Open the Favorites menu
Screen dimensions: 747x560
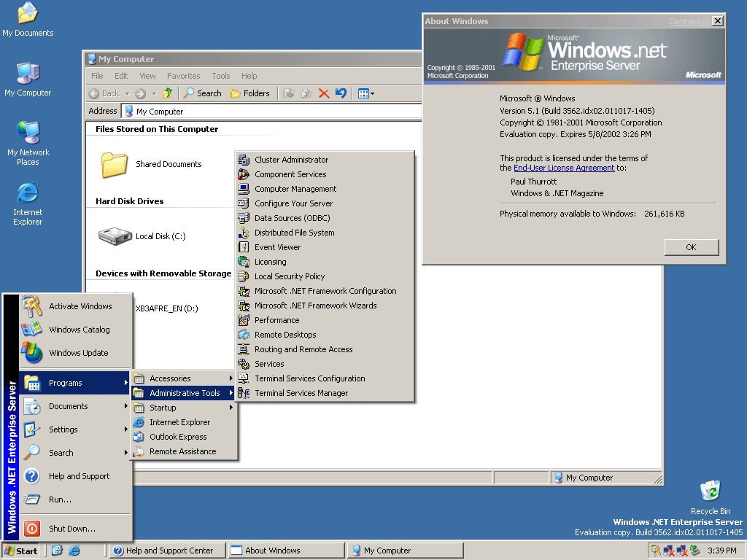183,76
